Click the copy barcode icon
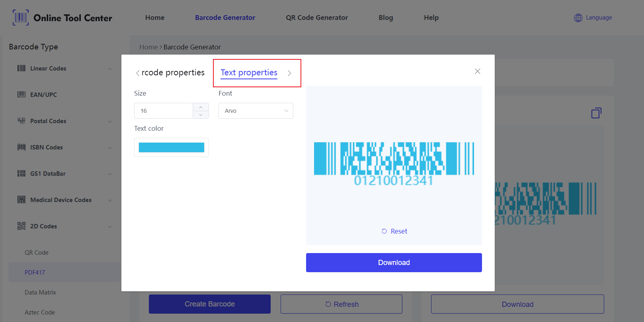This screenshot has width=644, height=322. [596, 113]
